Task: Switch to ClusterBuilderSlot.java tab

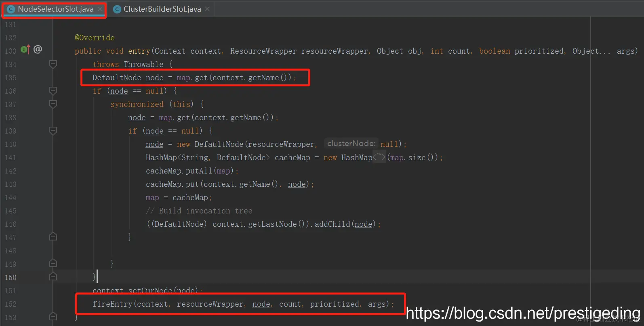Action: [162, 9]
